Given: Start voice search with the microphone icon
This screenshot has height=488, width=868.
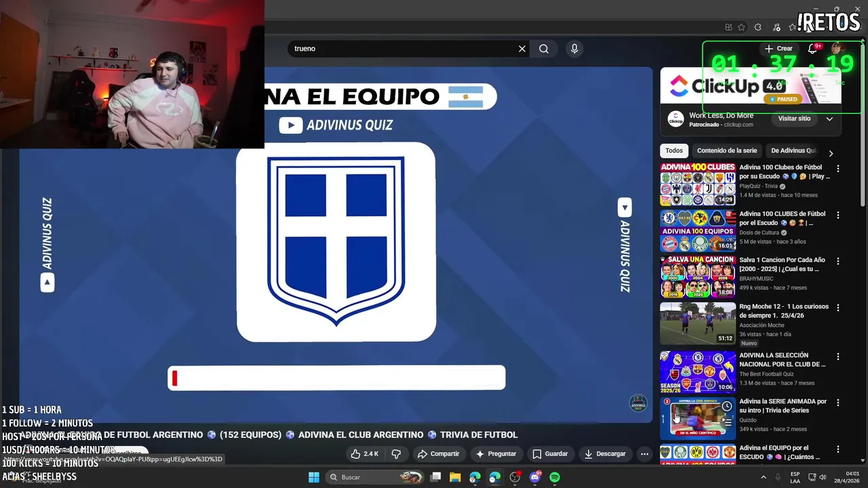Looking at the screenshot, I should [574, 49].
